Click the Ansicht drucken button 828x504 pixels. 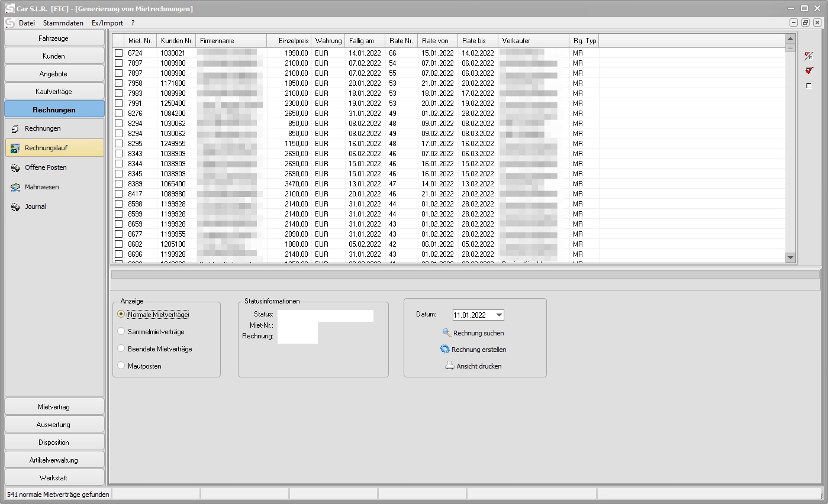pos(473,366)
